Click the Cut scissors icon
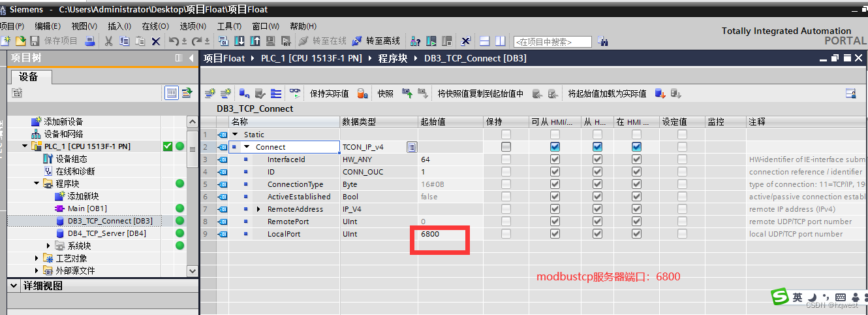The image size is (868, 315). tap(109, 41)
